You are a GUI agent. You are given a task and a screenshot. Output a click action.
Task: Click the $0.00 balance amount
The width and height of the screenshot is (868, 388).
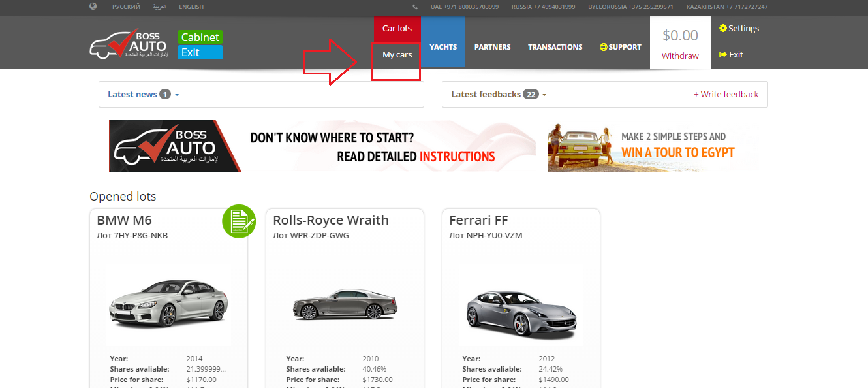point(680,35)
